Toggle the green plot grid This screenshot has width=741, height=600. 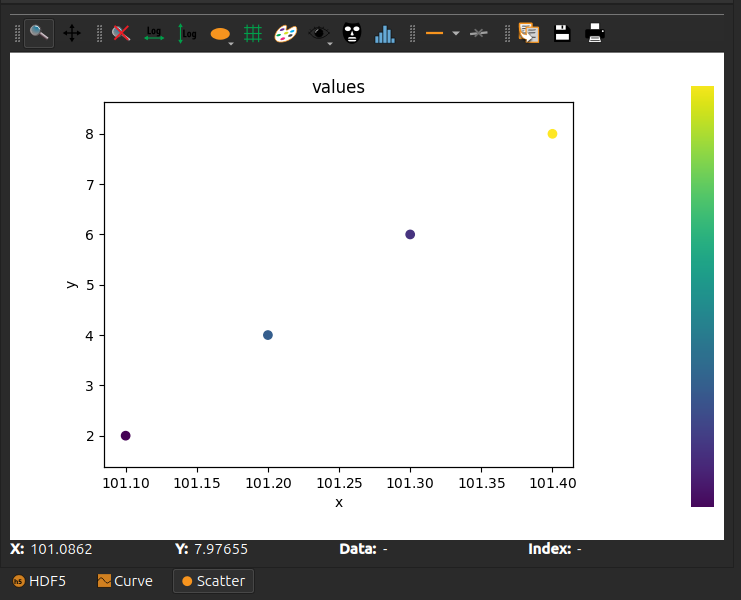(x=253, y=33)
